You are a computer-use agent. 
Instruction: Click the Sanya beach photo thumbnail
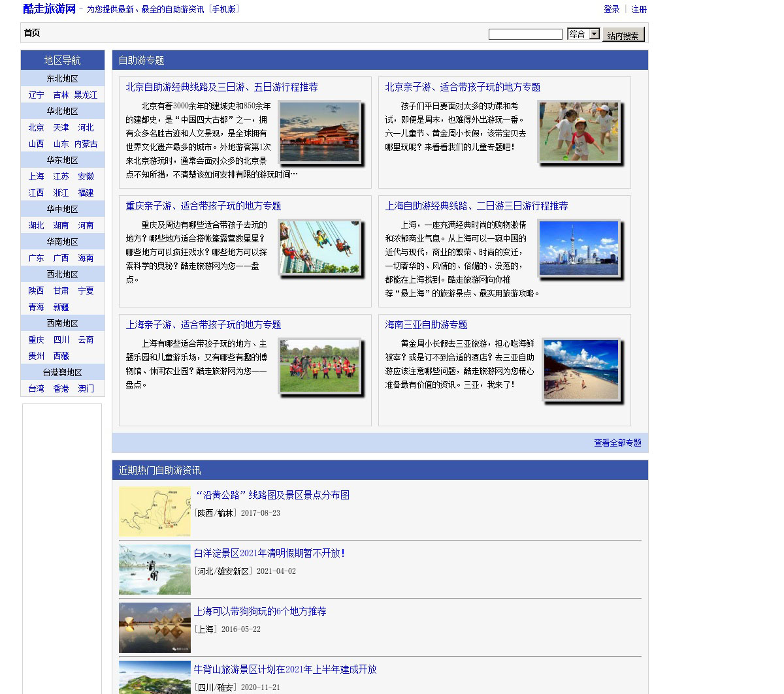(581, 370)
